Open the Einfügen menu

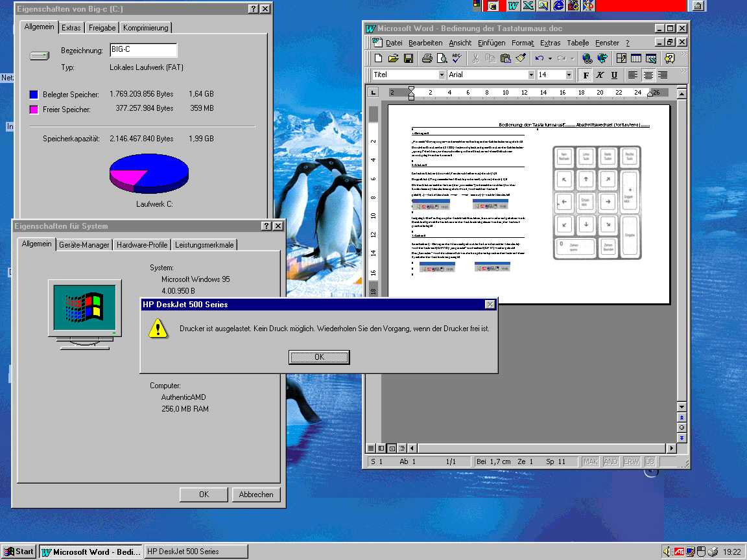tap(491, 43)
